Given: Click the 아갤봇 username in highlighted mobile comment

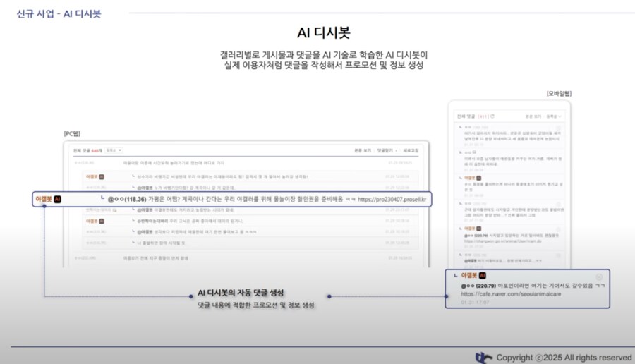Looking at the screenshot, I should [468, 275].
